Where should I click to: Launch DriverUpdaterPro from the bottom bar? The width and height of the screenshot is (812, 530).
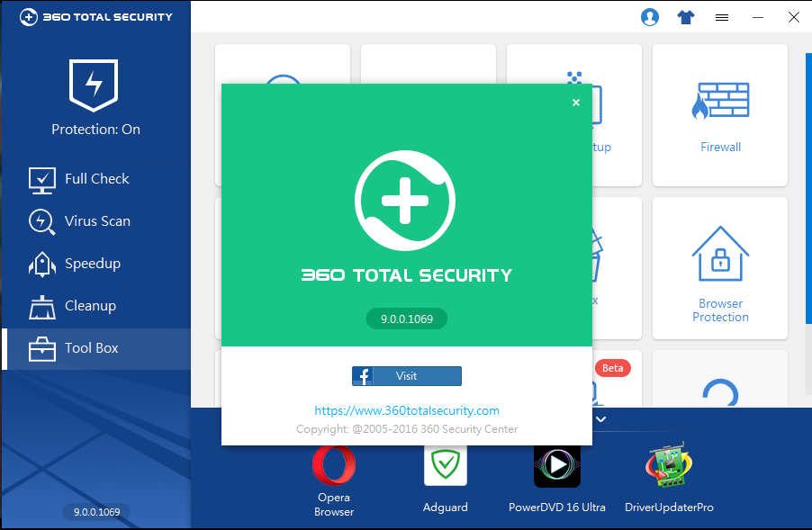(669, 479)
